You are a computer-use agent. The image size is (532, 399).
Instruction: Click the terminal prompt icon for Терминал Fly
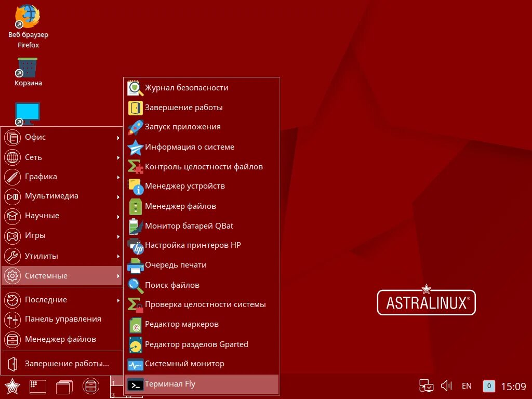click(135, 384)
